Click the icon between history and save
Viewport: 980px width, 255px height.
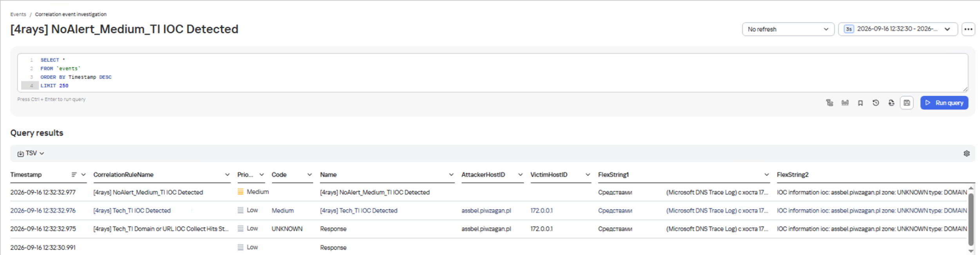pos(891,103)
